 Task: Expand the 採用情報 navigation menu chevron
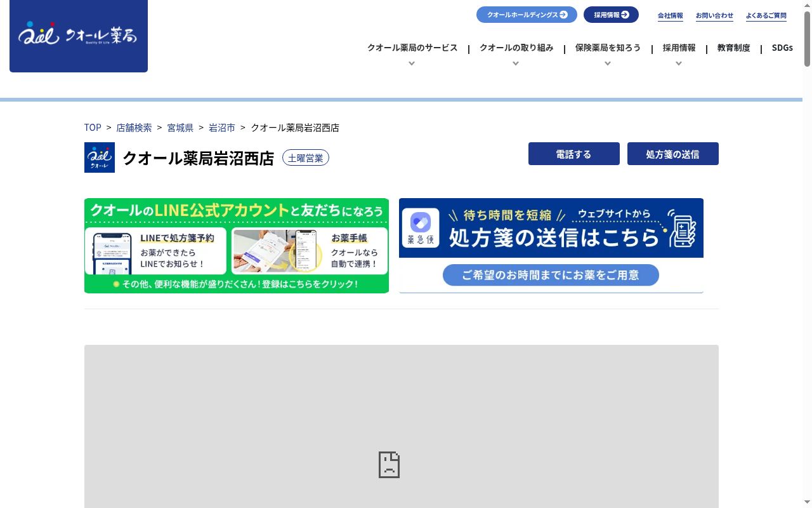pyautogui.click(x=679, y=63)
